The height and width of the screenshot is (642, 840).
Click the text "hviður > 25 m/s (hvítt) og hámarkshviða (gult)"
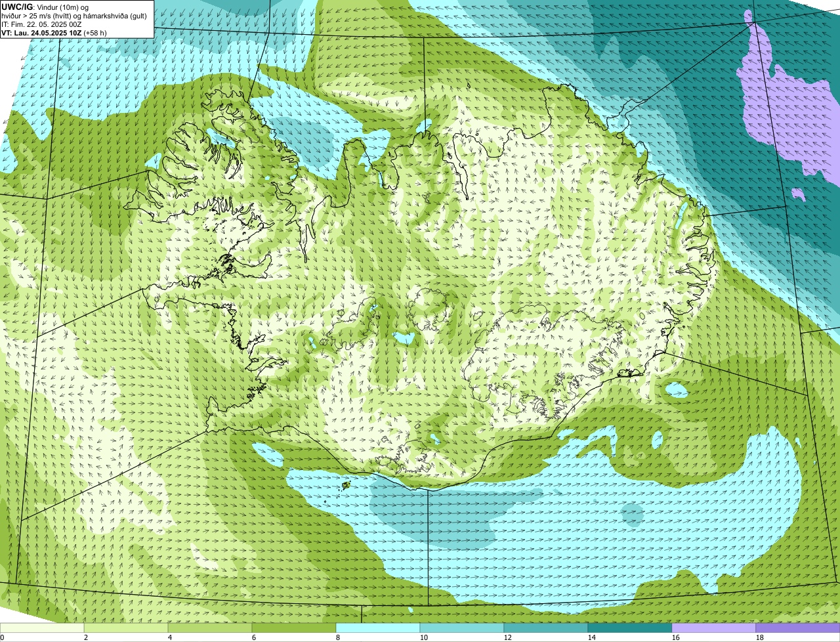74,15
